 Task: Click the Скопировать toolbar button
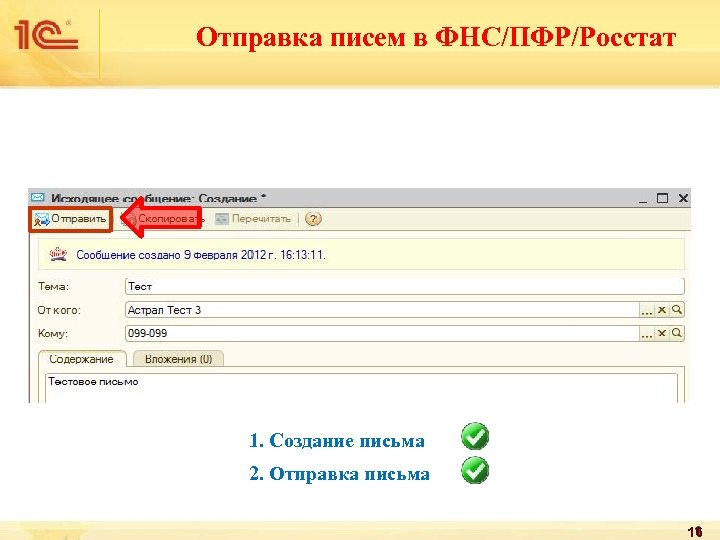(162, 219)
